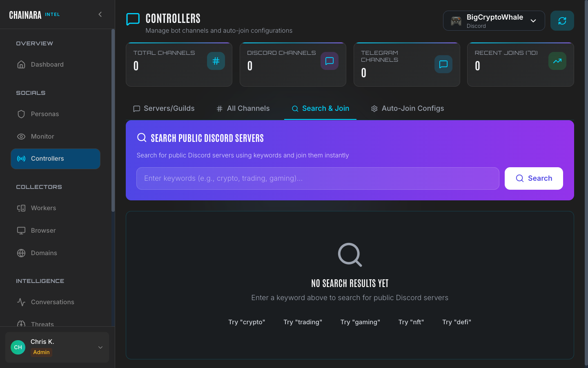Click the magnifier icon beside Search Public Discord Servers
588x368 pixels.
tap(142, 137)
